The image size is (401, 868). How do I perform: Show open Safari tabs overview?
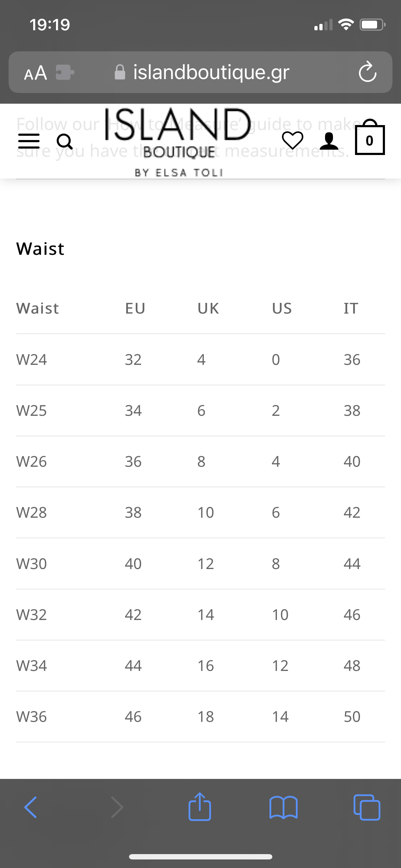pyautogui.click(x=367, y=807)
